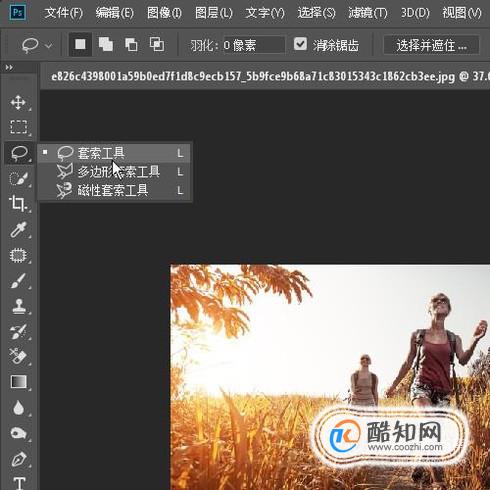The width and height of the screenshot is (490, 490).
Task: Click the 羽化 feather input field
Action: pyautogui.click(x=254, y=45)
